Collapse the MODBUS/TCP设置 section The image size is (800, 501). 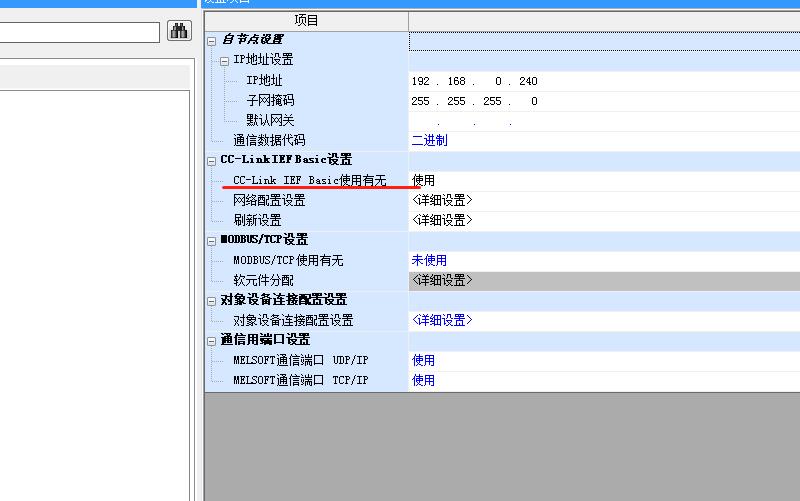[x=212, y=240]
